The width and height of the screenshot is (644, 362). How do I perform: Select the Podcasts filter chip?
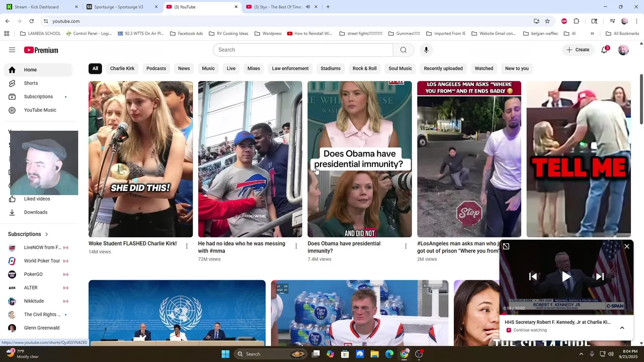[x=156, y=68]
